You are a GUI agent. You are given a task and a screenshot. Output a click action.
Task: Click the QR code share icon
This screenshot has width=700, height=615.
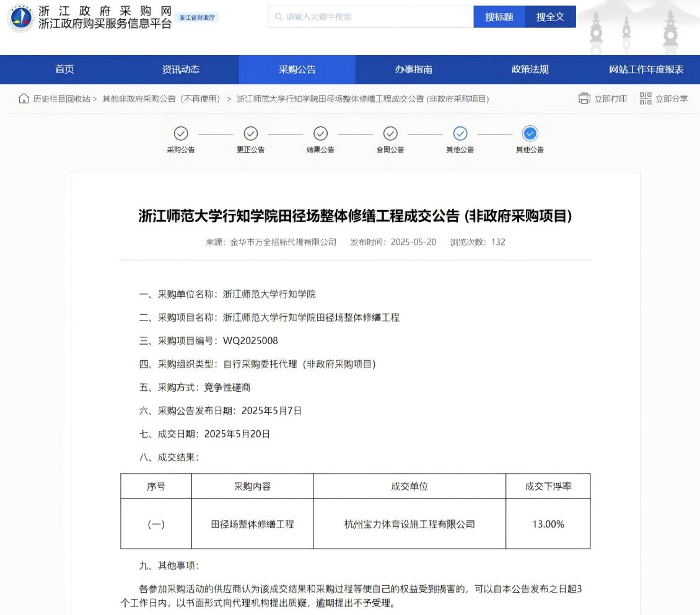[x=645, y=99]
